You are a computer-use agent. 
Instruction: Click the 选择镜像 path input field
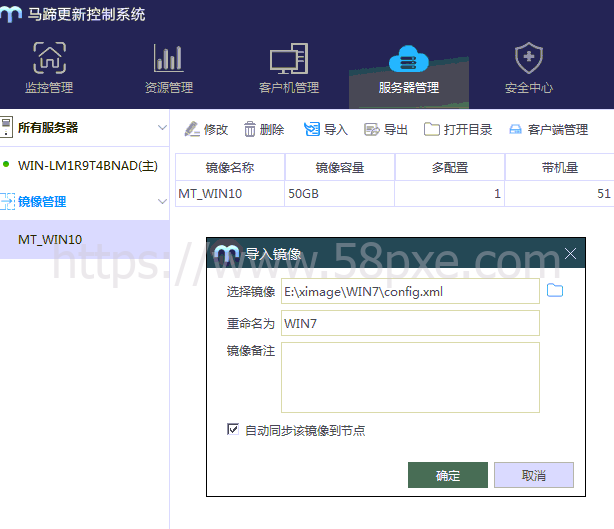coord(410,291)
